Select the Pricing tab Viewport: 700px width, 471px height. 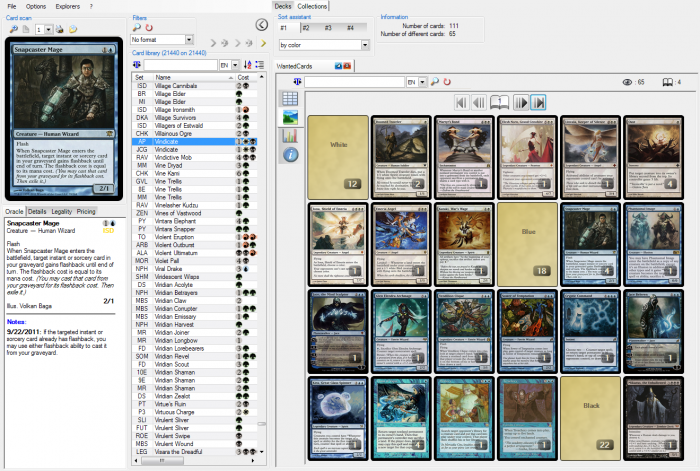86,212
